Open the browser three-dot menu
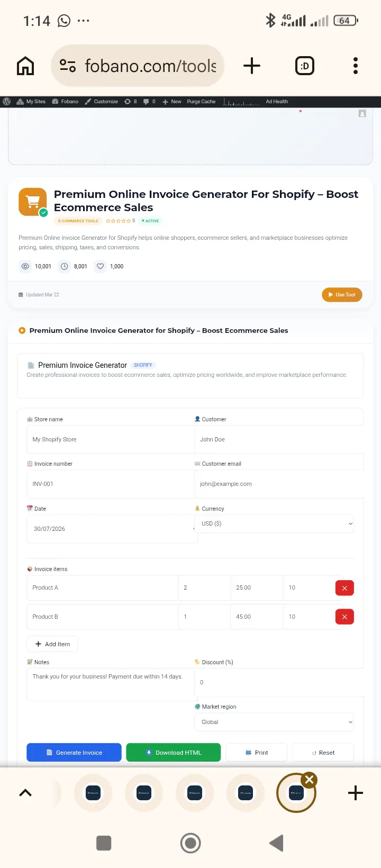This screenshot has height=868, width=381. click(356, 66)
